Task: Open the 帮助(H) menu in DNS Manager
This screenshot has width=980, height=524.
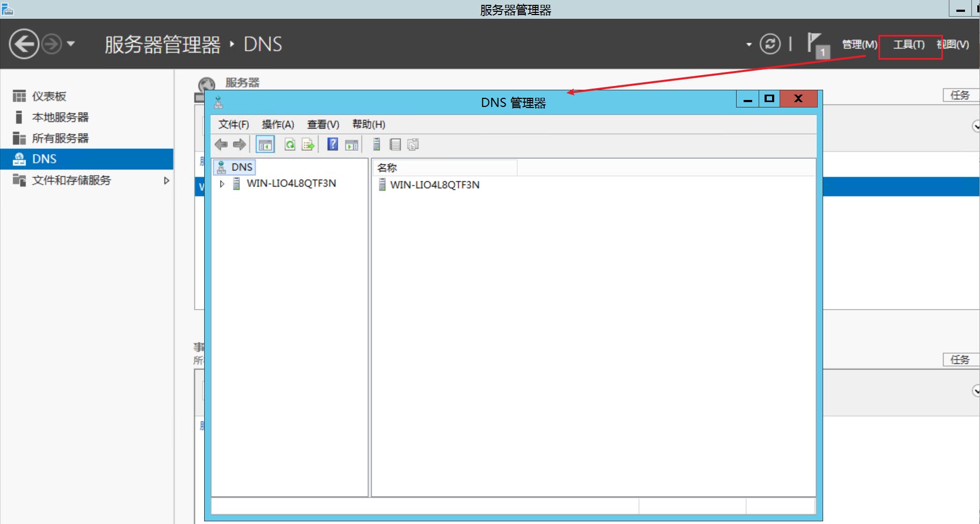Action: [x=369, y=124]
